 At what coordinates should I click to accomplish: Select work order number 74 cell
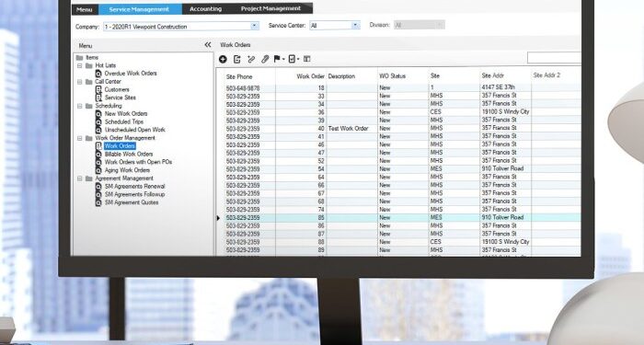click(x=301, y=210)
